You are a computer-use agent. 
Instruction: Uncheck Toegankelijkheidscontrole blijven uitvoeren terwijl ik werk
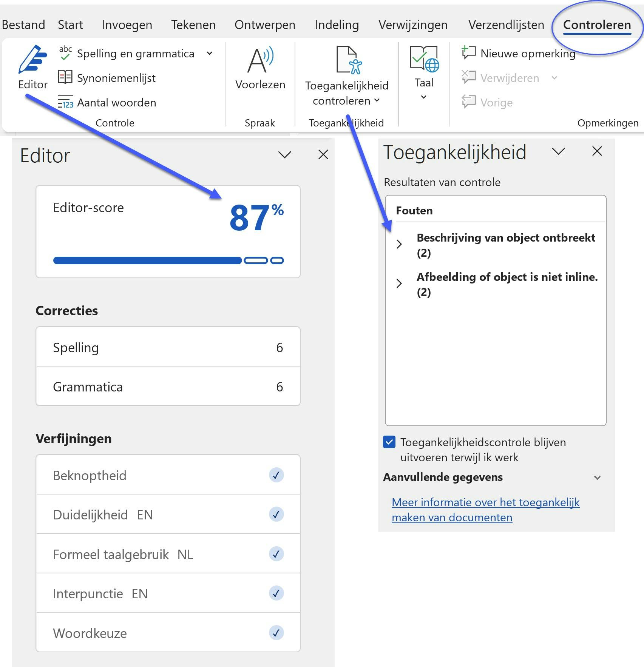click(x=389, y=442)
